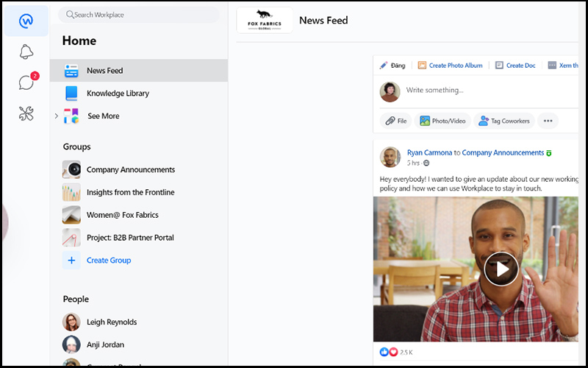Click News Feed sidebar icon
The image size is (588, 368).
(71, 71)
